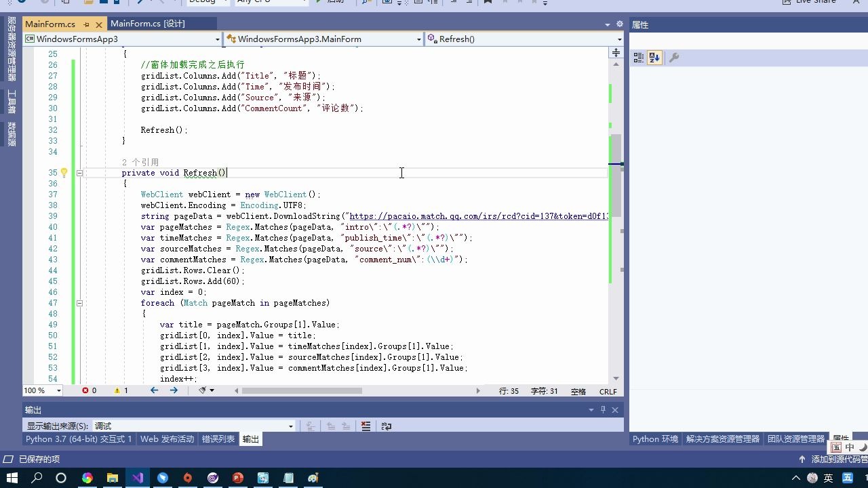This screenshot has height=488, width=868.
Task: Click the 空格 indentation indicator
Action: click(x=578, y=391)
